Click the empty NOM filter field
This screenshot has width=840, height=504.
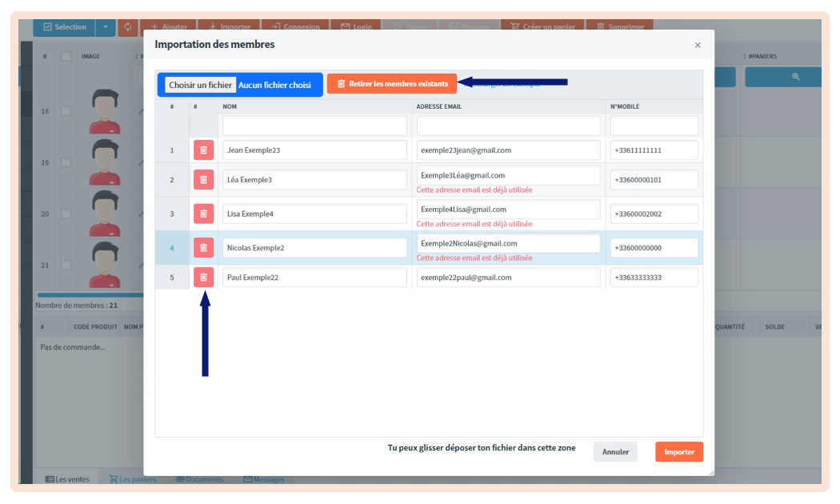point(314,126)
